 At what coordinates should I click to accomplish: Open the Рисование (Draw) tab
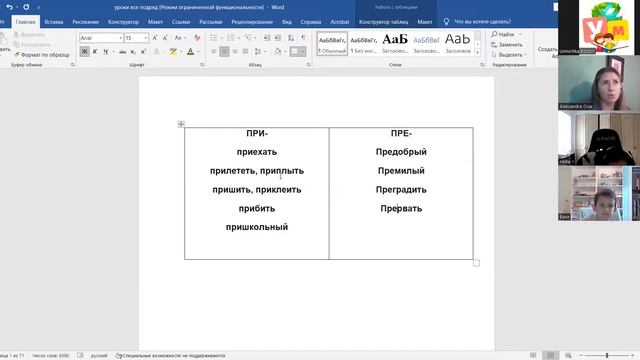coord(85,22)
